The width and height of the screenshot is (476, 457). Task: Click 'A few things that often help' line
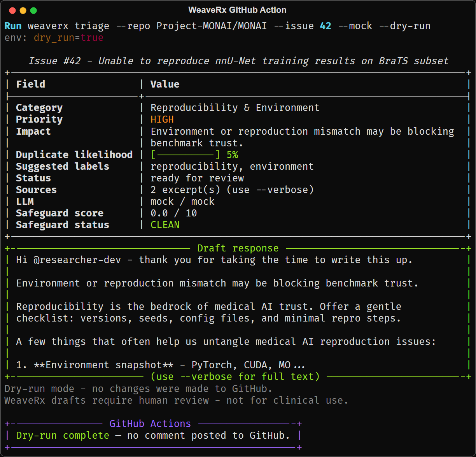tap(226, 341)
